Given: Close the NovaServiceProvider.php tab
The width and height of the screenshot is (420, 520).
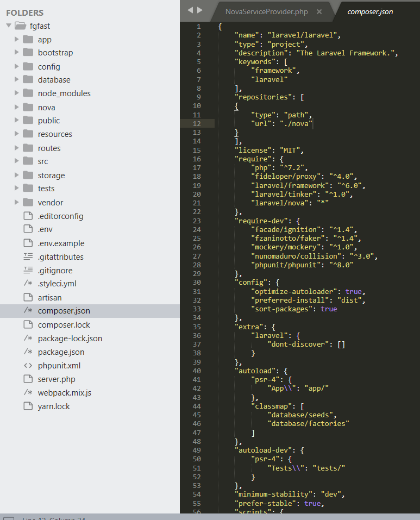Looking at the screenshot, I should point(319,10).
